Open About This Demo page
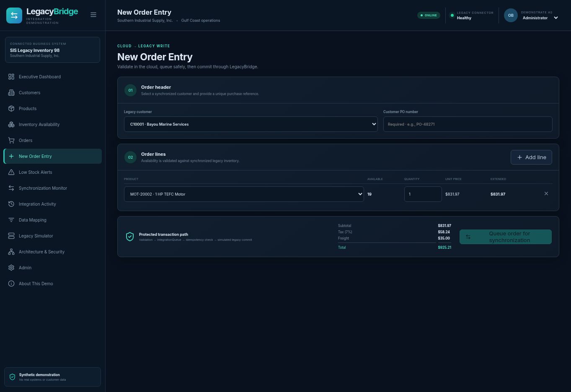The width and height of the screenshot is (571, 392). (x=53, y=284)
